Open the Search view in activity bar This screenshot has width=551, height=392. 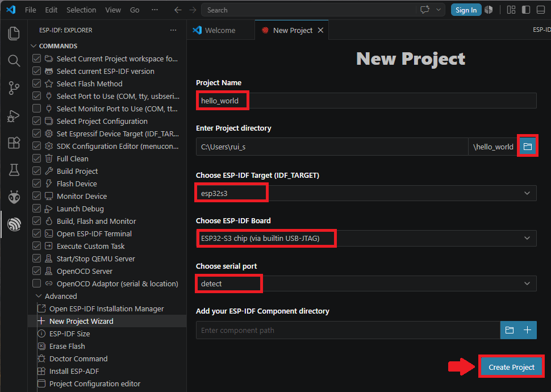pos(14,61)
